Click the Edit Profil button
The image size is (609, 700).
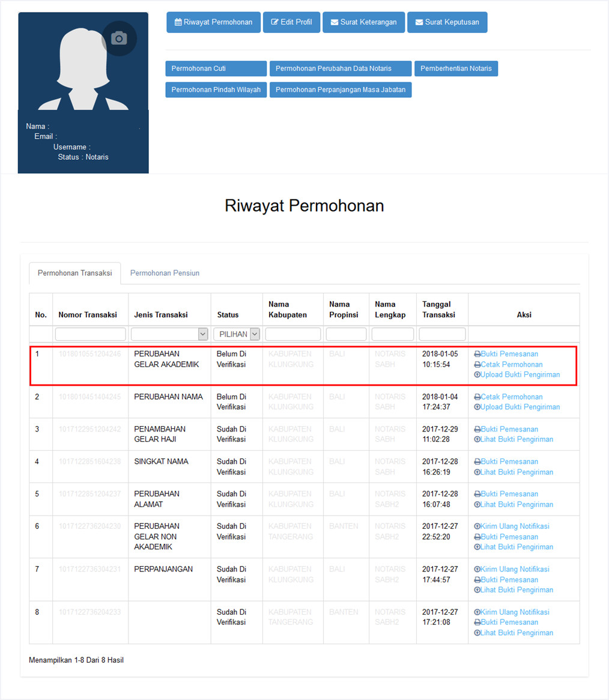pyautogui.click(x=291, y=22)
